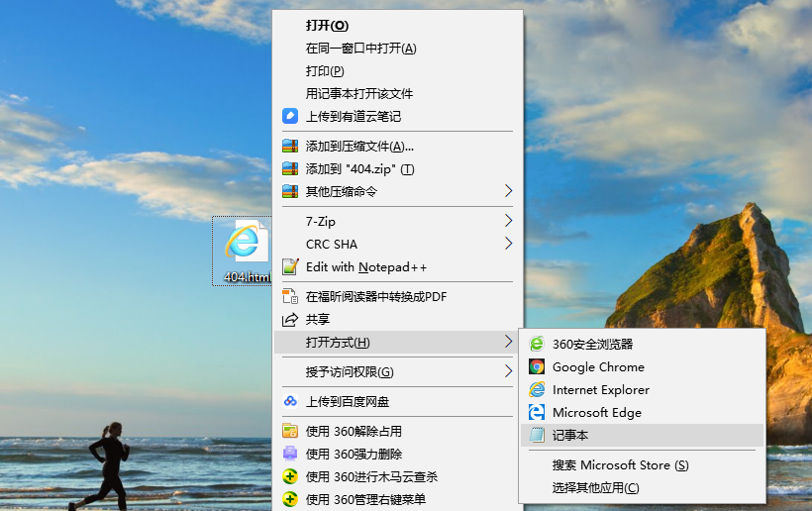Expand the 授予访问权限(G) submenu arrow

509,371
